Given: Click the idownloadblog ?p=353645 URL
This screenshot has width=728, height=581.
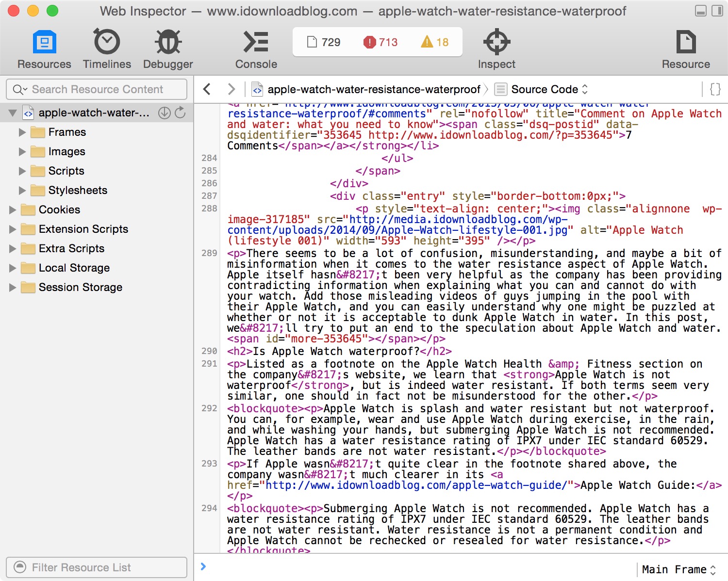Looking at the screenshot, I should [x=491, y=135].
